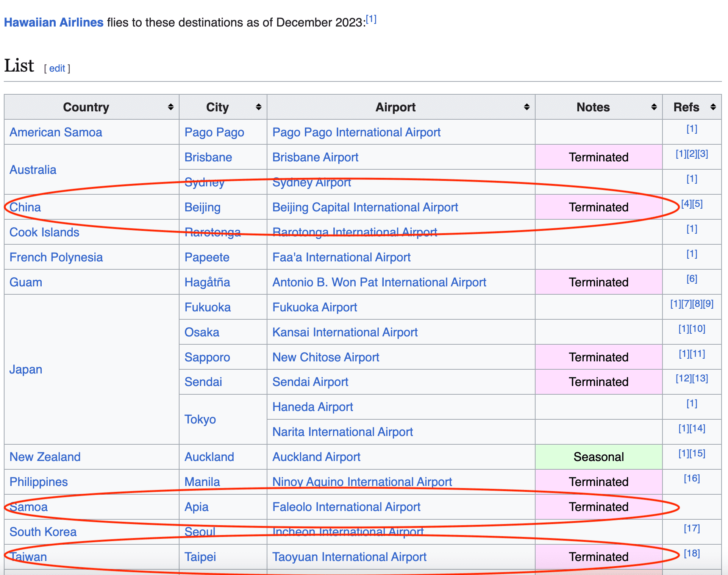The width and height of the screenshot is (728, 575).
Task: Open the Papeete city link
Action: 207,257
